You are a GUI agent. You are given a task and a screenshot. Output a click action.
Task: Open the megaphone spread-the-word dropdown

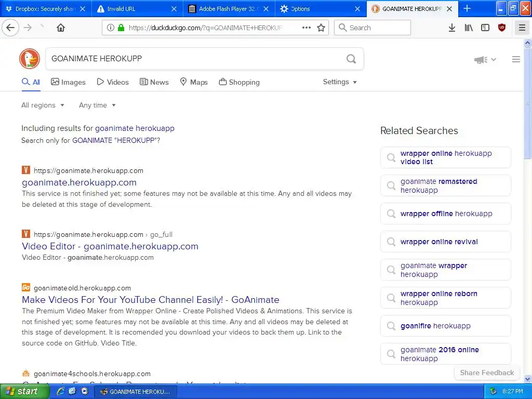coord(485,60)
